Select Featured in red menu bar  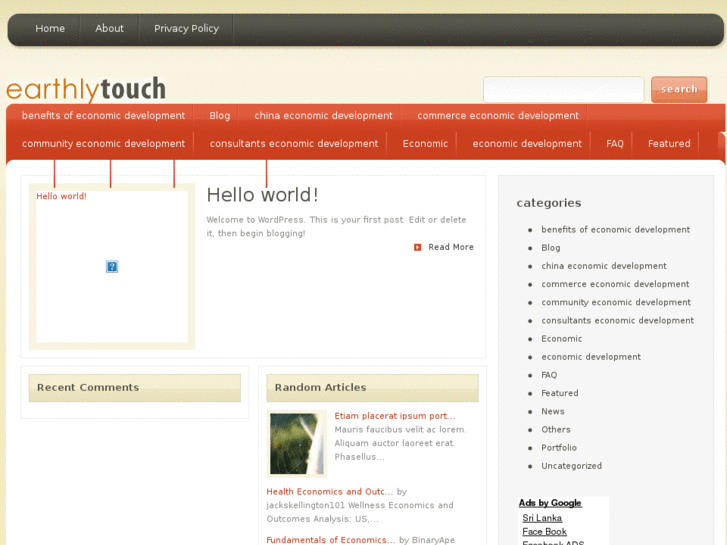pos(669,144)
